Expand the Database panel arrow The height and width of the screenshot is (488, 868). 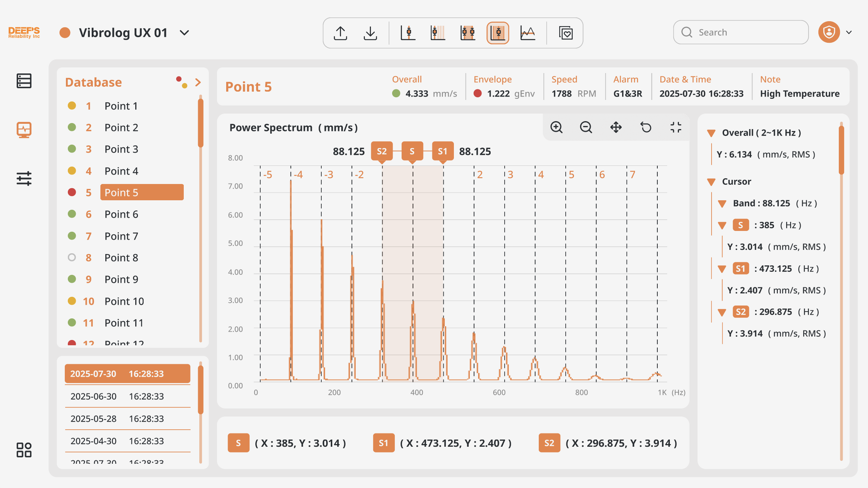198,82
